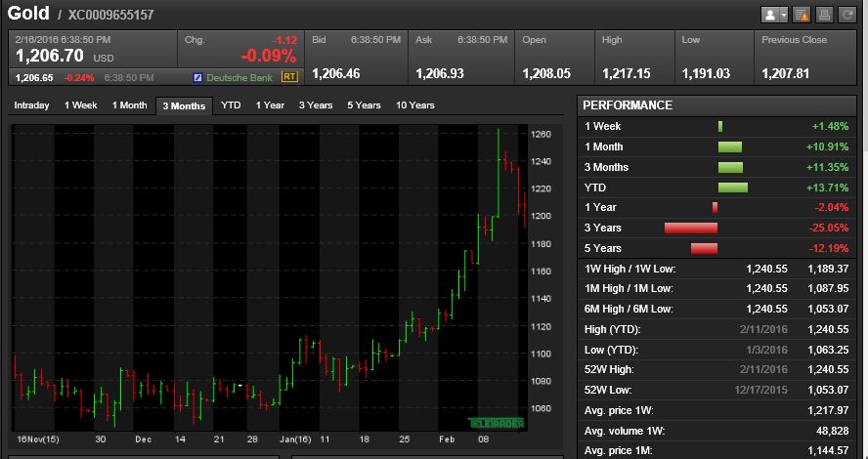This screenshot has height=459, width=868.
Task: Click the YTD performance green bar
Action: point(732,188)
